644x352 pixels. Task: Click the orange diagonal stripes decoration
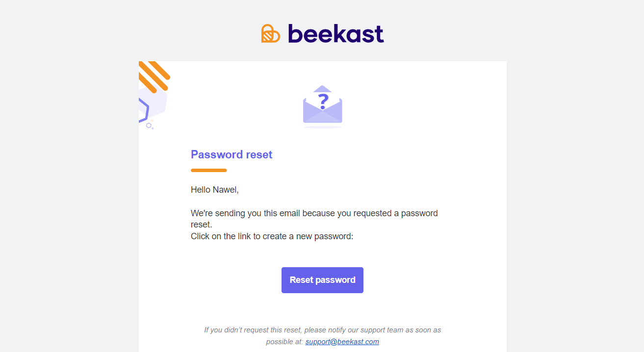tap(154, 76)
